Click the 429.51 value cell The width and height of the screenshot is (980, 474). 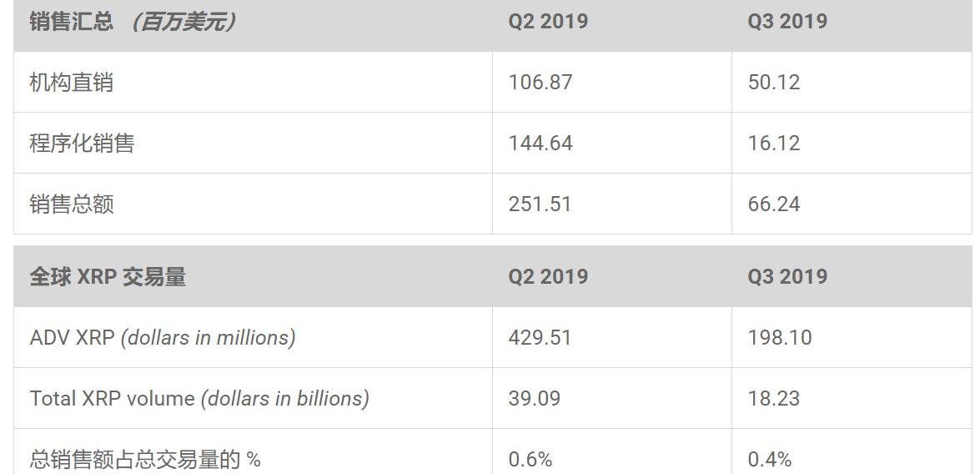click(x=540, y=338)
